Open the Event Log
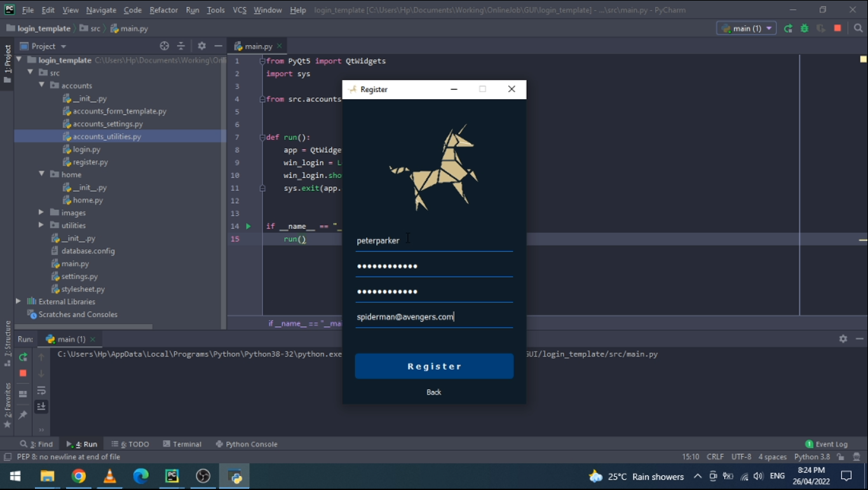 [x=826, y=444]
